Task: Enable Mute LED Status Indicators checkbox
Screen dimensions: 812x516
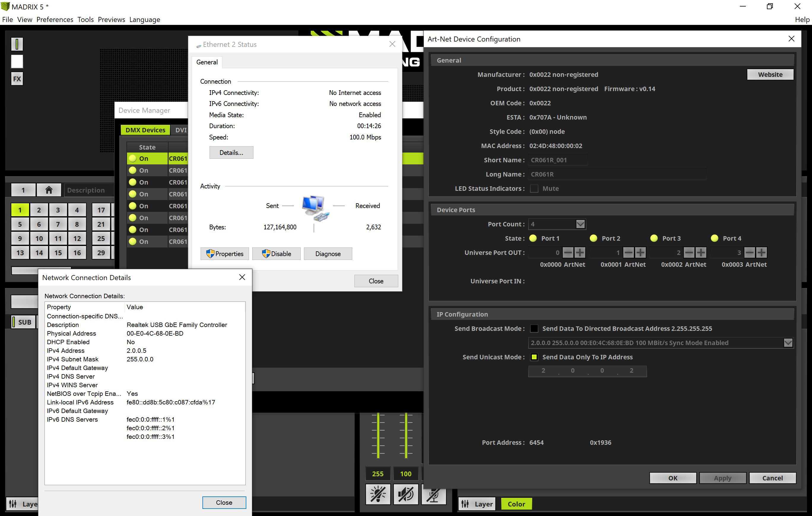Action: click(534, 188)
